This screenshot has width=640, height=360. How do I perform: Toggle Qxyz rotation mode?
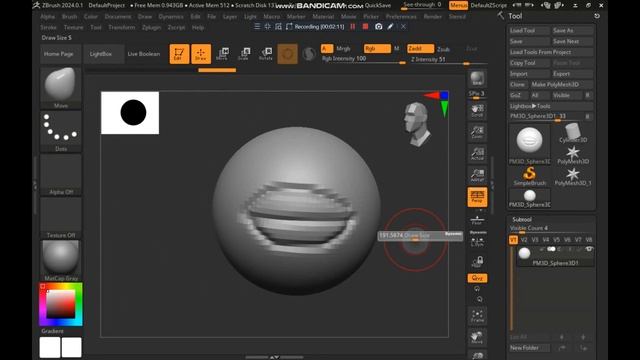click(x=477, y=278)
